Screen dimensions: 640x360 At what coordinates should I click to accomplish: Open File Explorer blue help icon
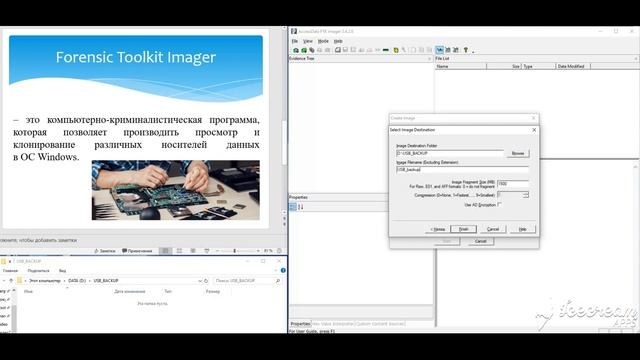coord(283,270)
